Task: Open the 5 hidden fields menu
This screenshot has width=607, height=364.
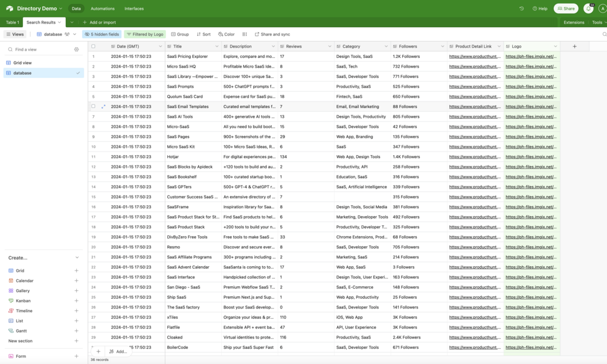Action: (102, 34)
